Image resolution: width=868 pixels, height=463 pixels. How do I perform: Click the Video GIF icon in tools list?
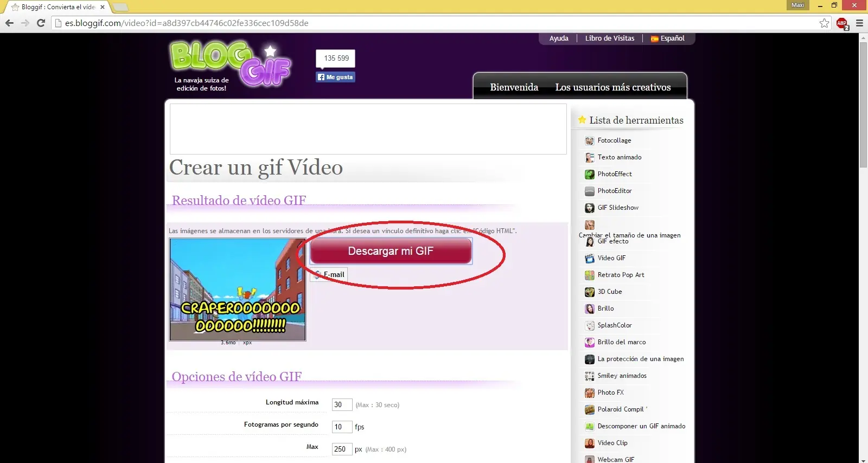click(590, 259)
